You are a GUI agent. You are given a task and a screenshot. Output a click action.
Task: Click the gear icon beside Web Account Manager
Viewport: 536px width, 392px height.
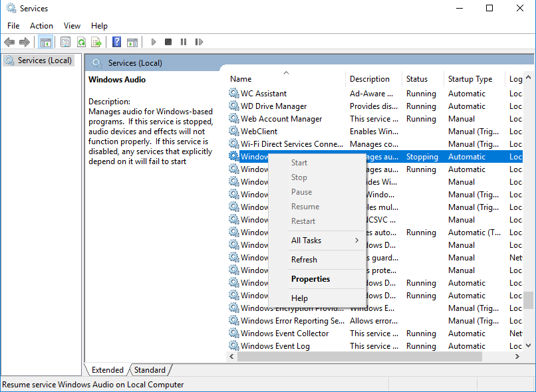tap(234, 118)
